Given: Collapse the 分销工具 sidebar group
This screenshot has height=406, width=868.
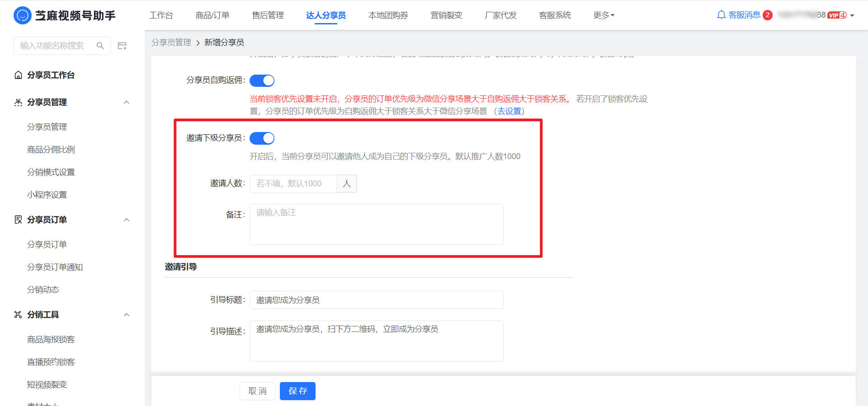Looking at the screenshot, I should [x=127, y=315].
